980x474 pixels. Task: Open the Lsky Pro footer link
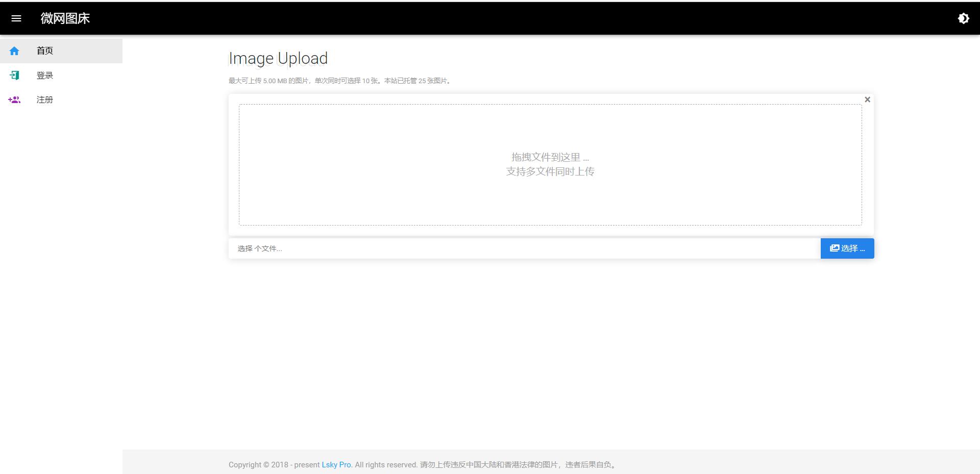click(x=336, y=465)
